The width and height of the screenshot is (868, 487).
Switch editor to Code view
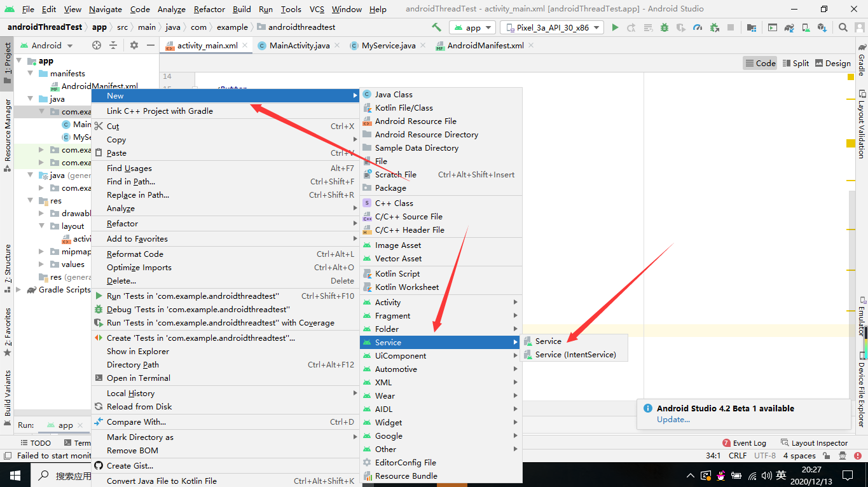760,63
